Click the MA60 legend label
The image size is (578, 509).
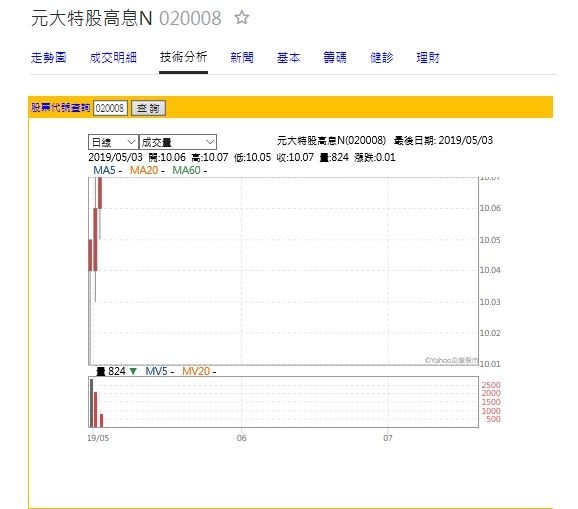pos(187,170)
